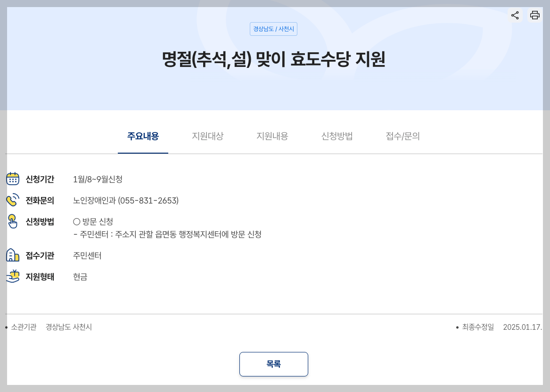The height and width of the screenshot is (392, 550).
Task: Click the share icon at top right
Action: tap(515, 15)
